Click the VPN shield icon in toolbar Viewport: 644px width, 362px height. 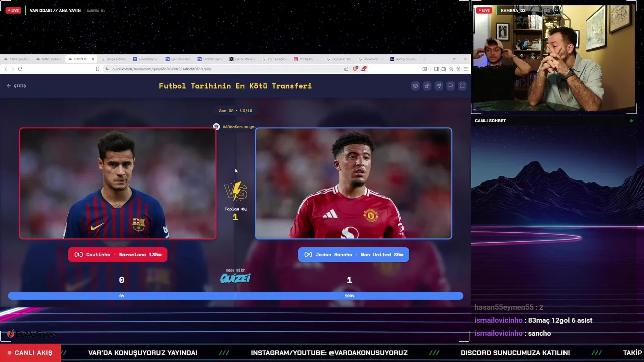(x=458, y=69)
